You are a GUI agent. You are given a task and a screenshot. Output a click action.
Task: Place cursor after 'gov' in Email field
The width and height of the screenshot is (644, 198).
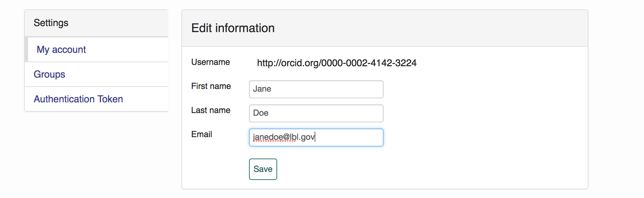click(315, 137)
